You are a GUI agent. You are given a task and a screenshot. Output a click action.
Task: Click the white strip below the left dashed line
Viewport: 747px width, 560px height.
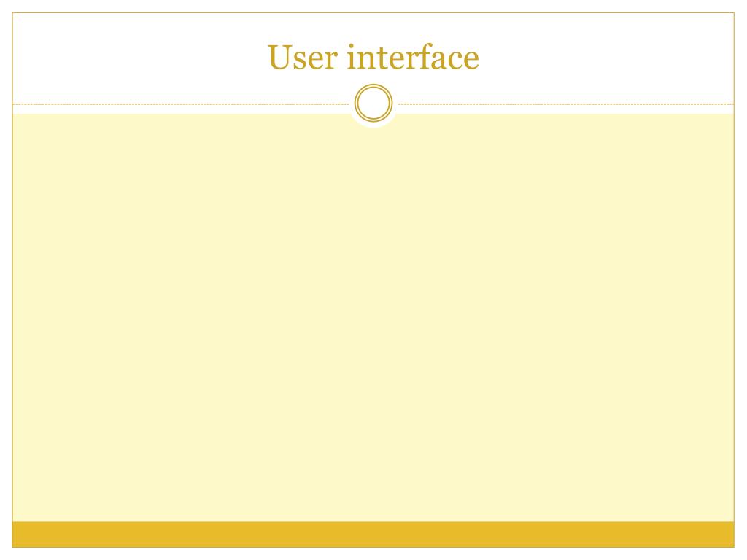180,109
